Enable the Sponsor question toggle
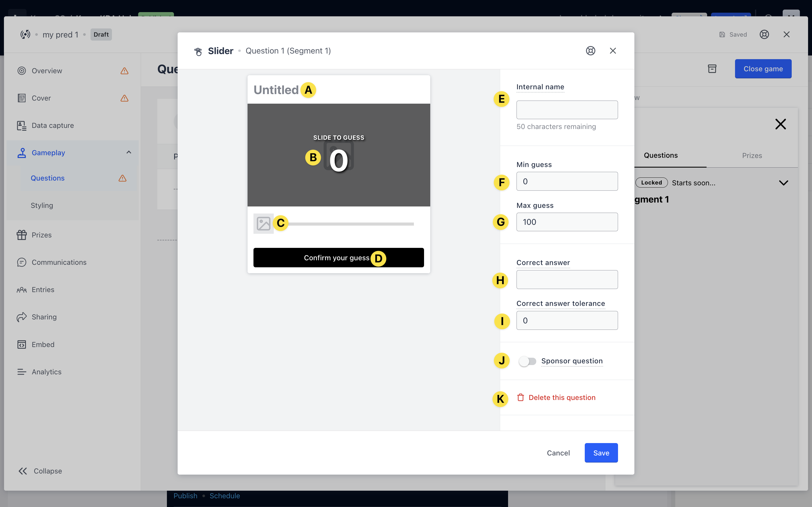812x507 pixels. click(527, 361)
